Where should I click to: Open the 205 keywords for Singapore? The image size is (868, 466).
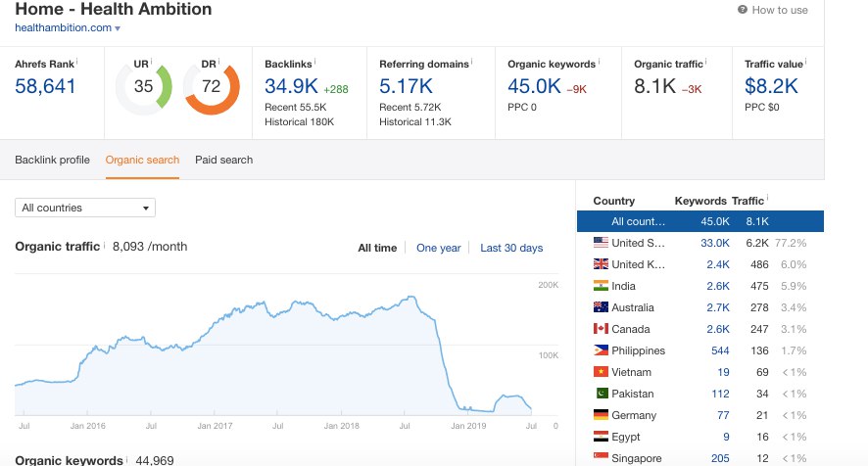pyautogui.click(x=720, y=459)
